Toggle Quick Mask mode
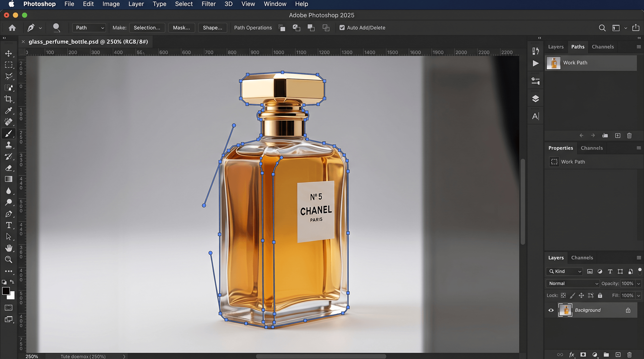This screenshot has width=644, height=359. point(8,308)
